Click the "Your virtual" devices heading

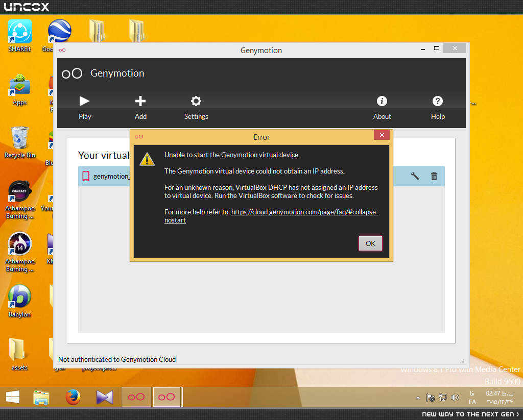[104, 155]
